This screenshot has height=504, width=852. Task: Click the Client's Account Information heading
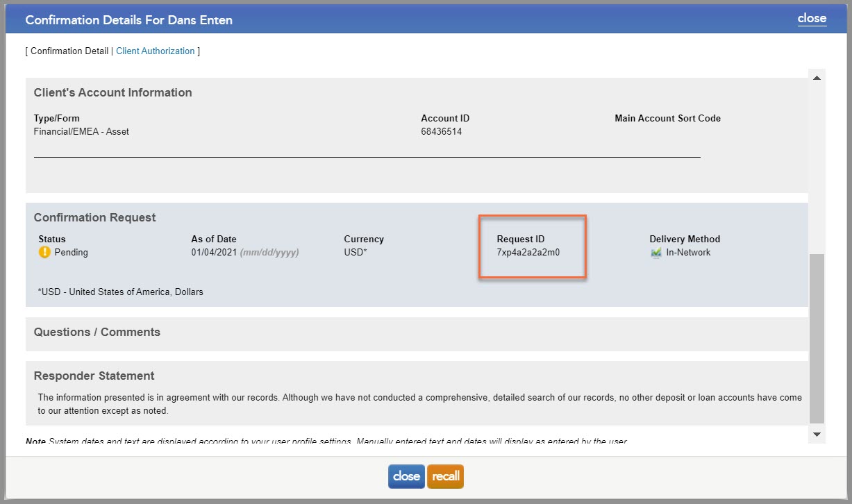point(113,92)
